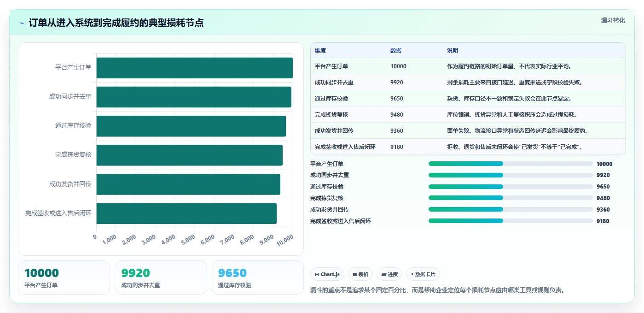Click the 通过库存校验 bar in the chart
The height and width of the screenshot is (313, 644).
tap(191, 126)
